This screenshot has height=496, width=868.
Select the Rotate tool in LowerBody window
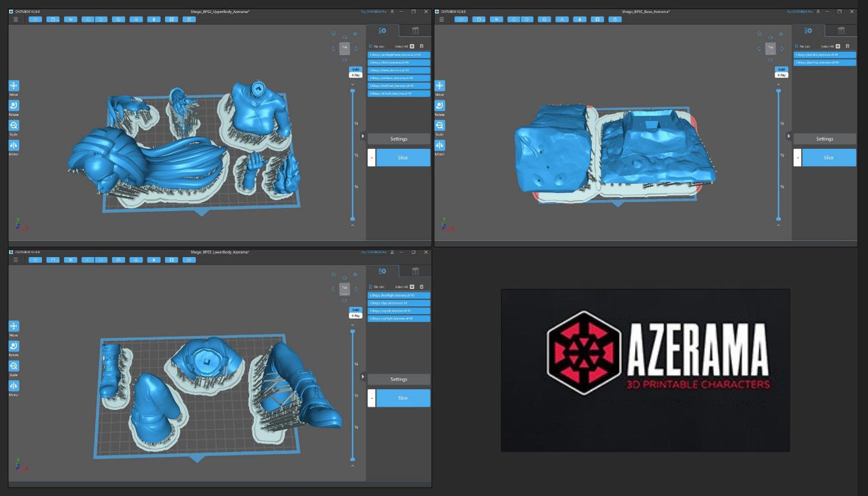coord(14,346)
